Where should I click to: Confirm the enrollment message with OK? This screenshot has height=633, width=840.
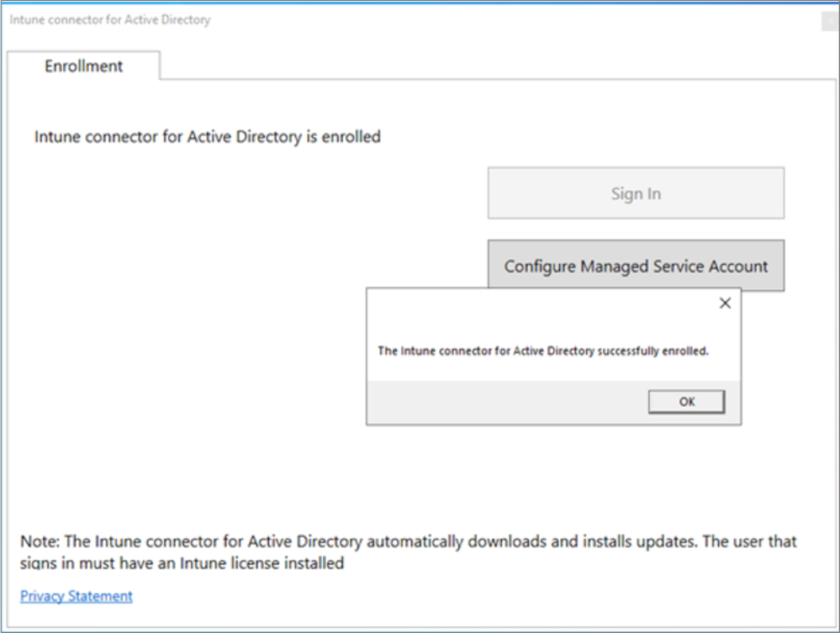686,402
